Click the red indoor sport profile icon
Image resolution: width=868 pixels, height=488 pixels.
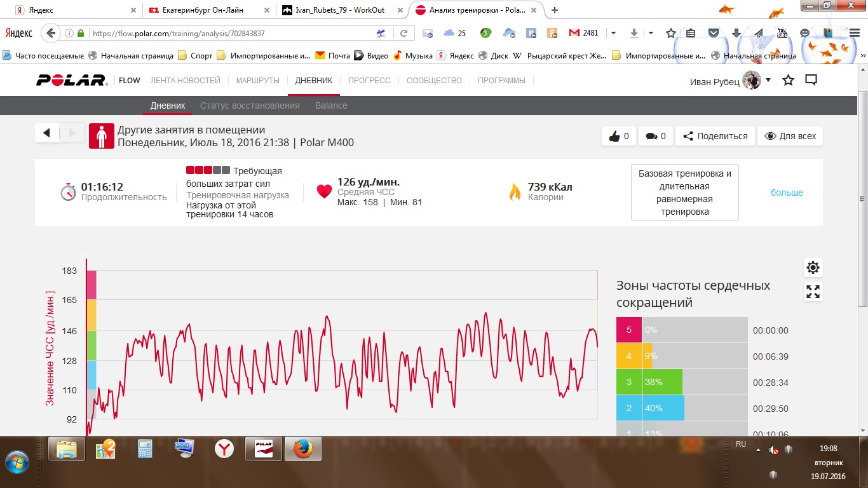click(101, 136)
